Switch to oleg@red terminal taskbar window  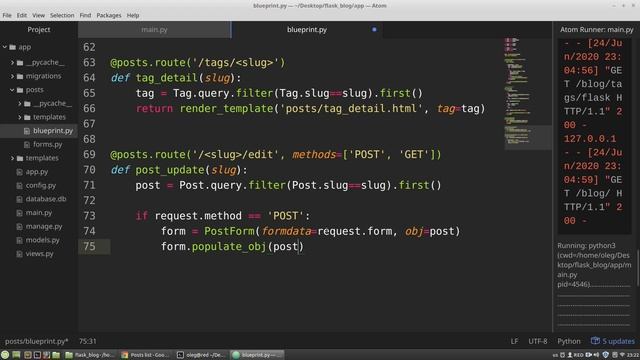201,355
